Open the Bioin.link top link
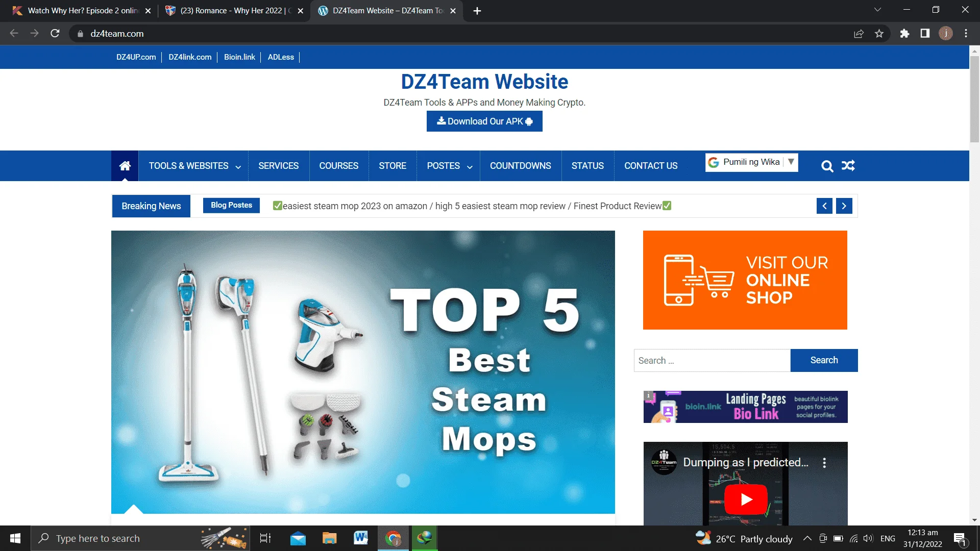 click(x=239, y=57)
